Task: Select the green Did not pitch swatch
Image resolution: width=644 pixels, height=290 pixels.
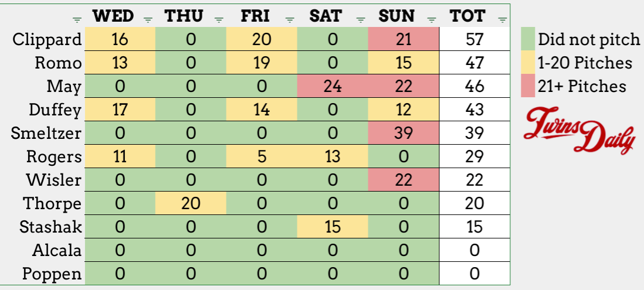Action: tap(528, 39)
